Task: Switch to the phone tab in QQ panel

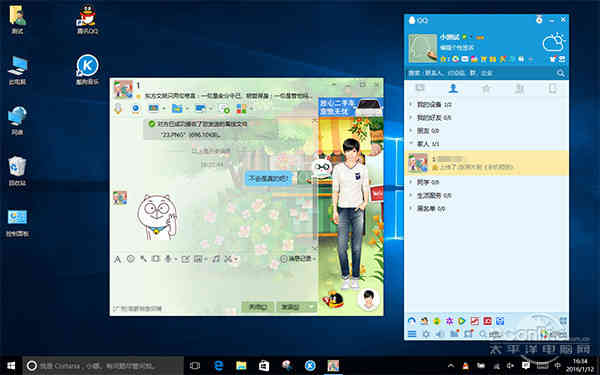Action: click(552, 88)
